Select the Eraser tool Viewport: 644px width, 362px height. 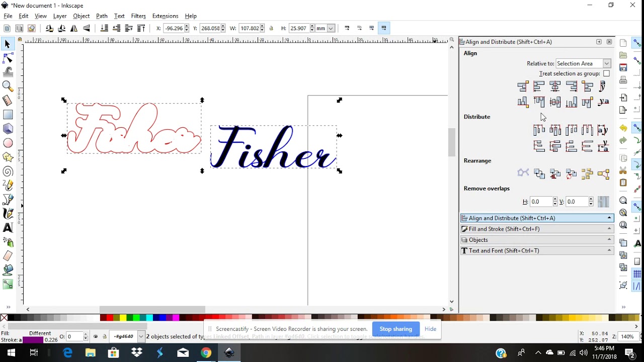tap(8, 256)
